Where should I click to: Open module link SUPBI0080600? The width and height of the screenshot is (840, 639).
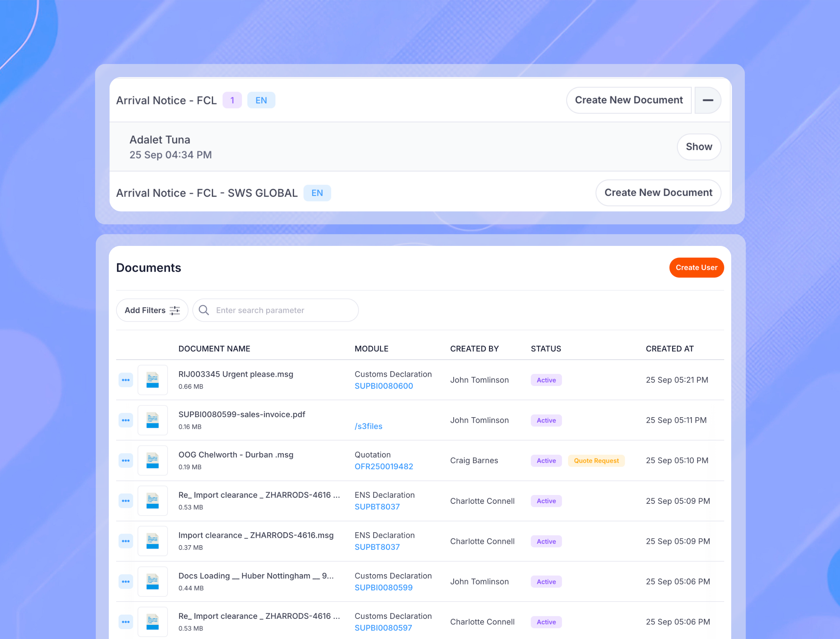point(384,386)
